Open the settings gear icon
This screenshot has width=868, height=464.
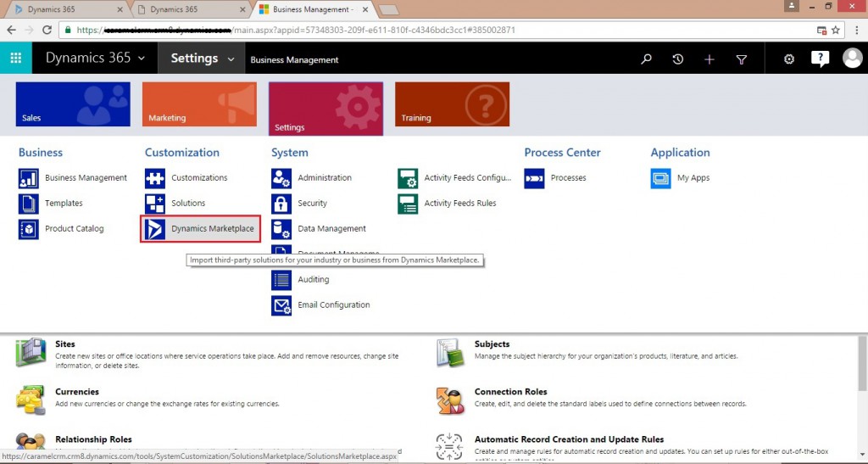(x=789, y=59)
